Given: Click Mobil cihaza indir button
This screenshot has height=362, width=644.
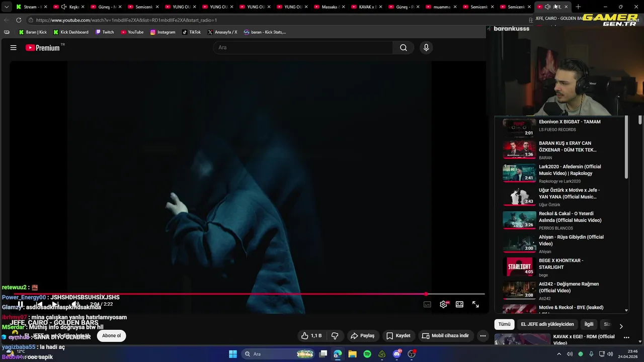Looking at the screenshot, I should click(x=445, y=336).
